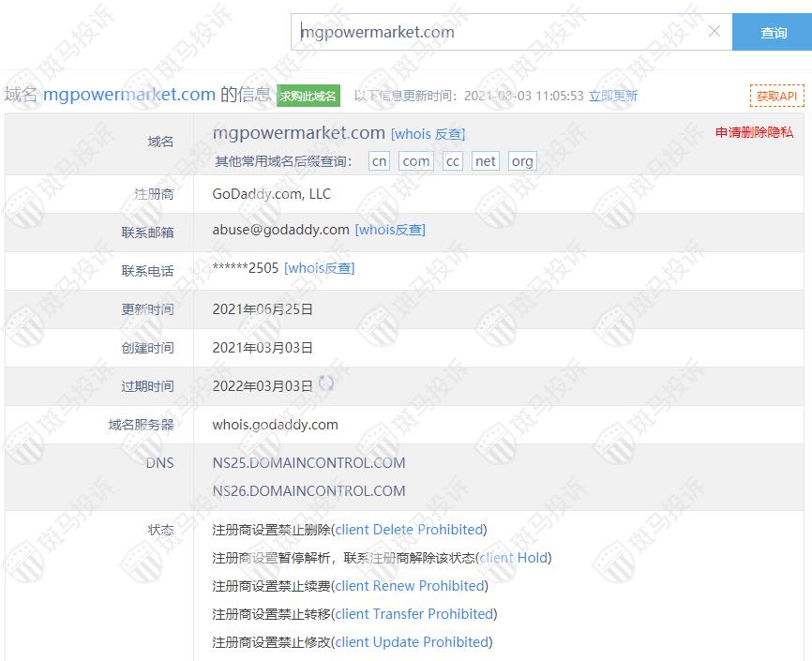Click the green 求购此域名 button
Screen dimensions: 812x661
[308, 96]
